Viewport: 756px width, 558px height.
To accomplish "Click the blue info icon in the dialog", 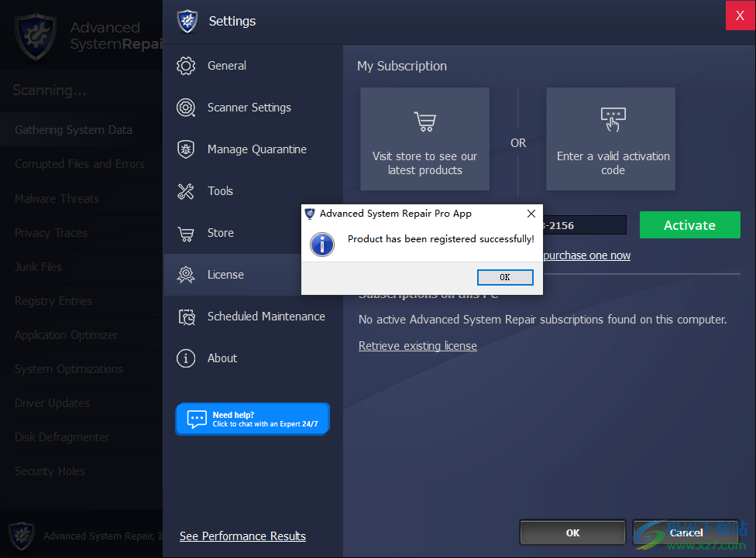I will point(322,245).
